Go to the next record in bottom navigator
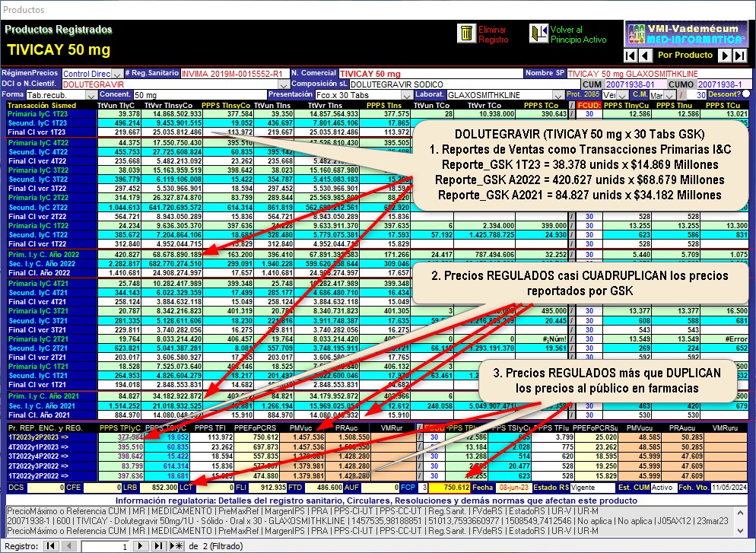 (139, 546)
